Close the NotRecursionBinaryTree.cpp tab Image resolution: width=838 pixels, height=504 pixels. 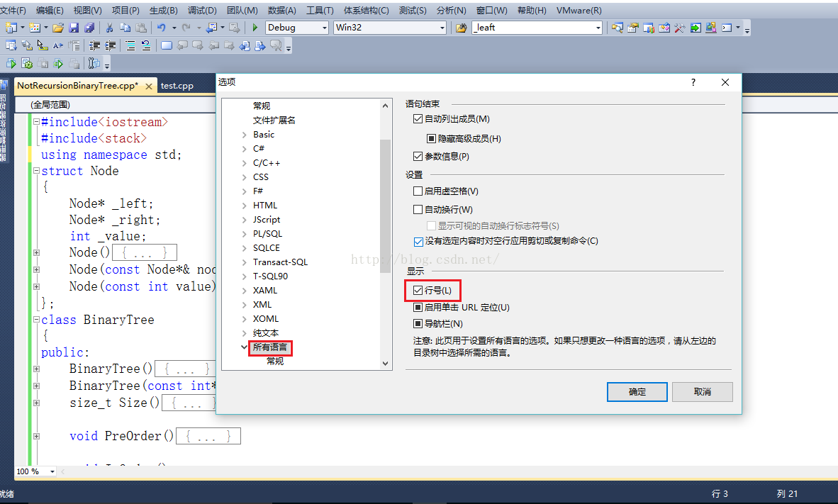pos(149,86)
